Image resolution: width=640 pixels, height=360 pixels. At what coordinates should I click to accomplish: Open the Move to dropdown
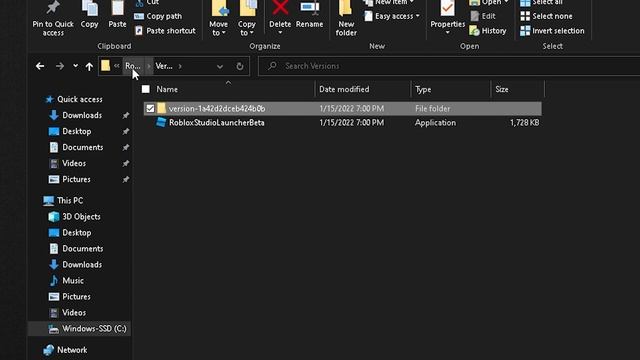tap(218, 19)
